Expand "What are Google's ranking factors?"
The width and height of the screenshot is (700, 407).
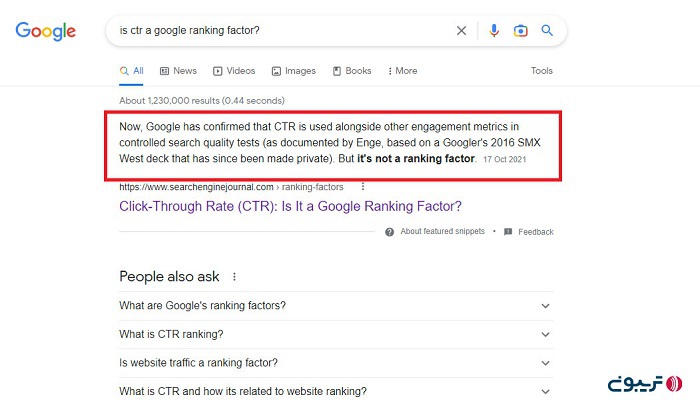[545, 306]
